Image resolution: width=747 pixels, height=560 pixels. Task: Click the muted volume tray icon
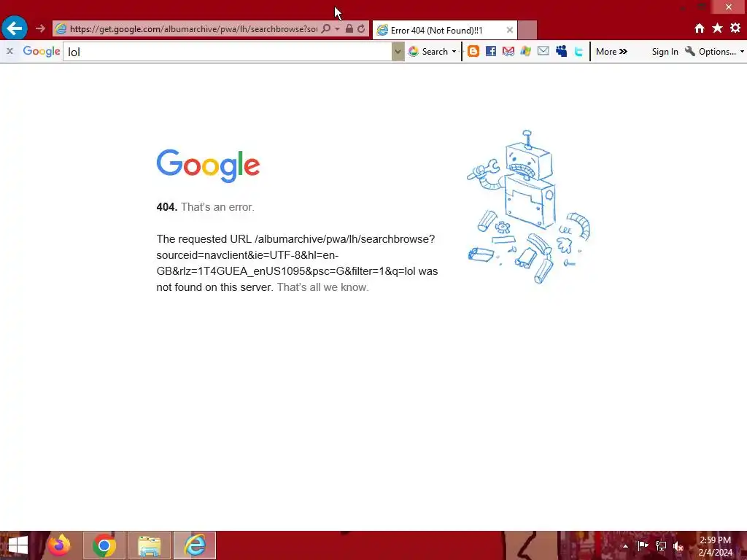(x=678, y=546)
